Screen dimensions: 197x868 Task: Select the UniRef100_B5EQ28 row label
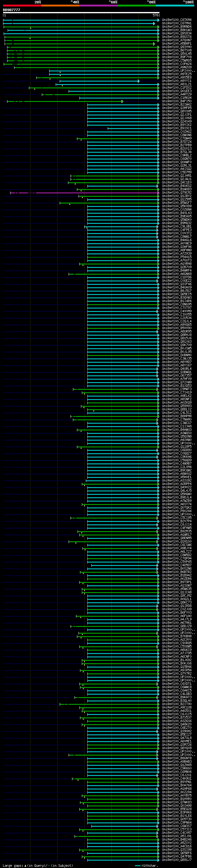[177, 809]
